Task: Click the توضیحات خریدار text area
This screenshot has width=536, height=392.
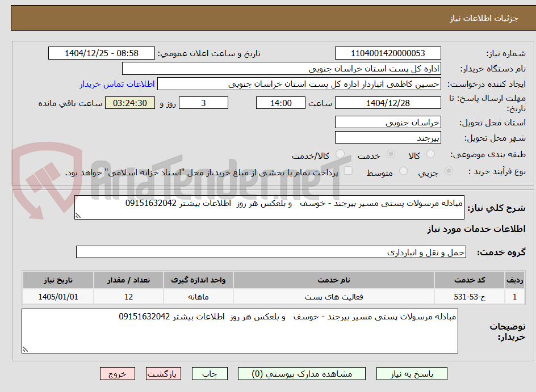Action: pos(240,331)
